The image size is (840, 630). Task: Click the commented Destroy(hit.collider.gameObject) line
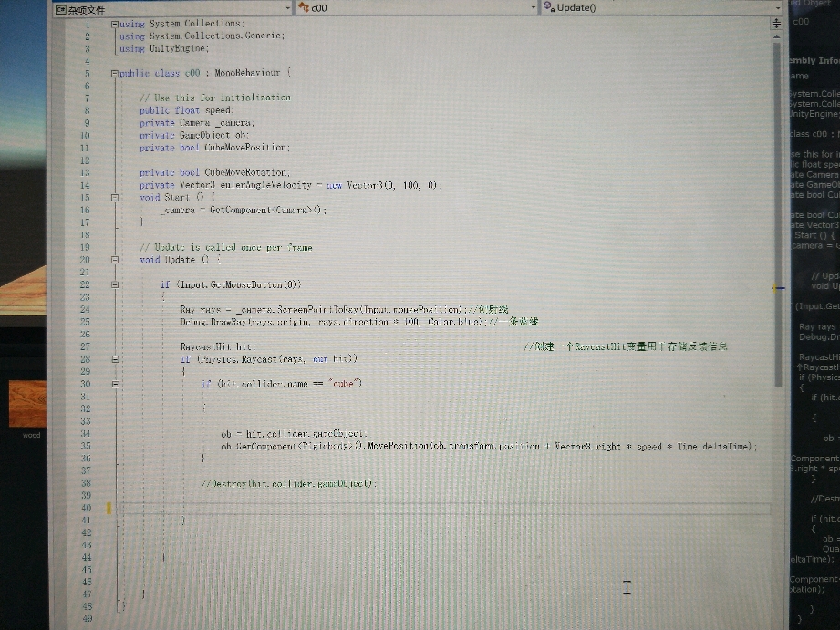point(289,484)
